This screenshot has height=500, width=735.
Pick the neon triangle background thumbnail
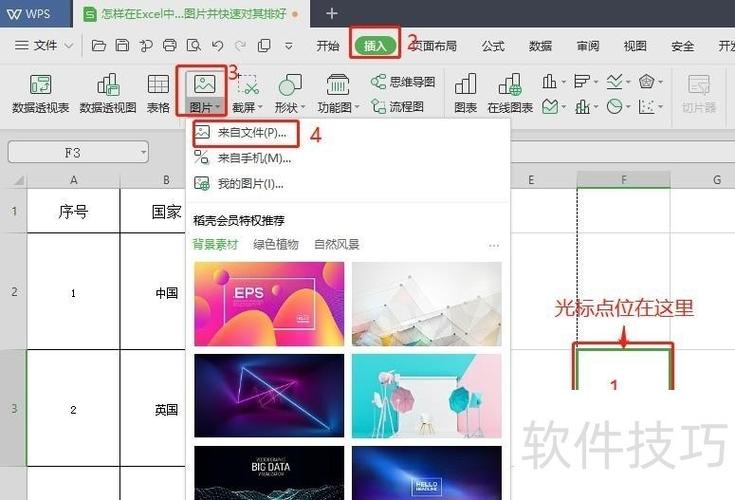click(x=269, y=396)
